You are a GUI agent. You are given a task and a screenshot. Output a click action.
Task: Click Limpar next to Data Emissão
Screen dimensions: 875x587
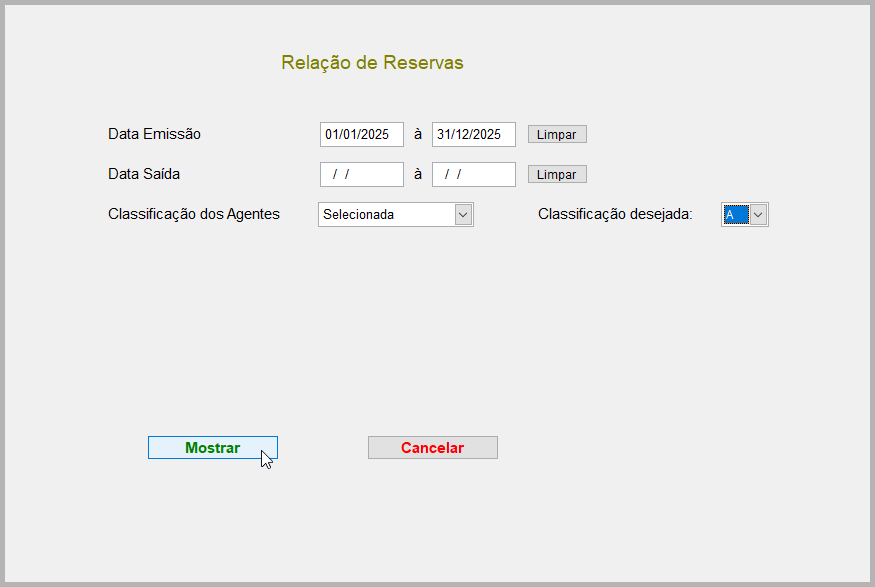pos(556,133)
